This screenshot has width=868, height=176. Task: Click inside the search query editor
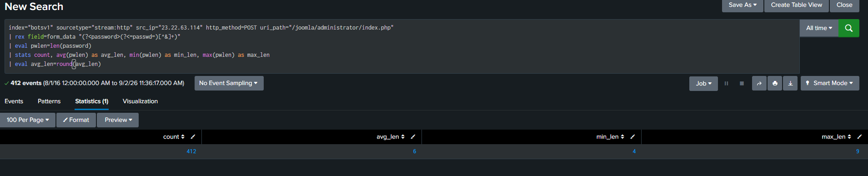pos(402,46)
